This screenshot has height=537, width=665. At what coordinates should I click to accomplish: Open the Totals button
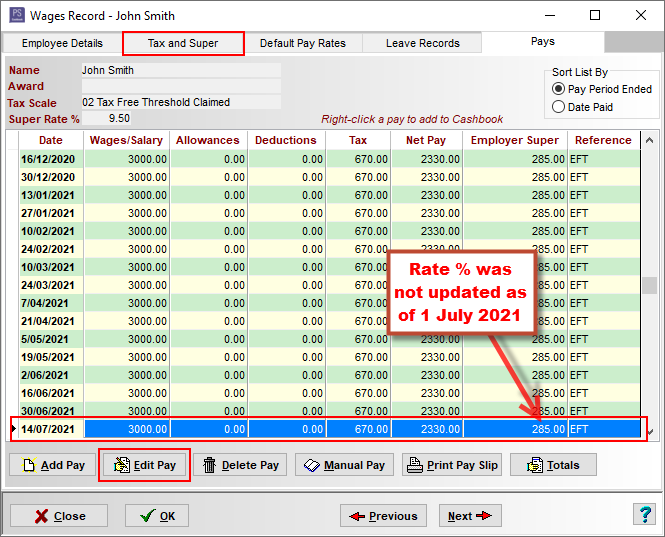pyautogui.click(x=553, y=465)
